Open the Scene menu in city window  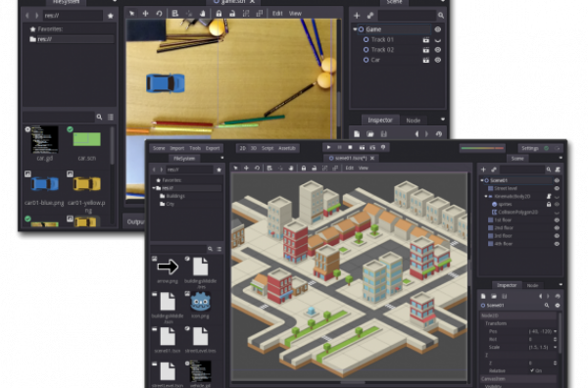tap(159, 148)
